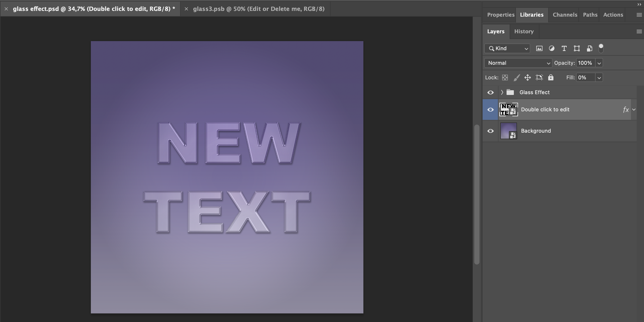The image size is (644, 322).
Task: Filter layers by shape layer icon
Action: (x=577, y=49)
